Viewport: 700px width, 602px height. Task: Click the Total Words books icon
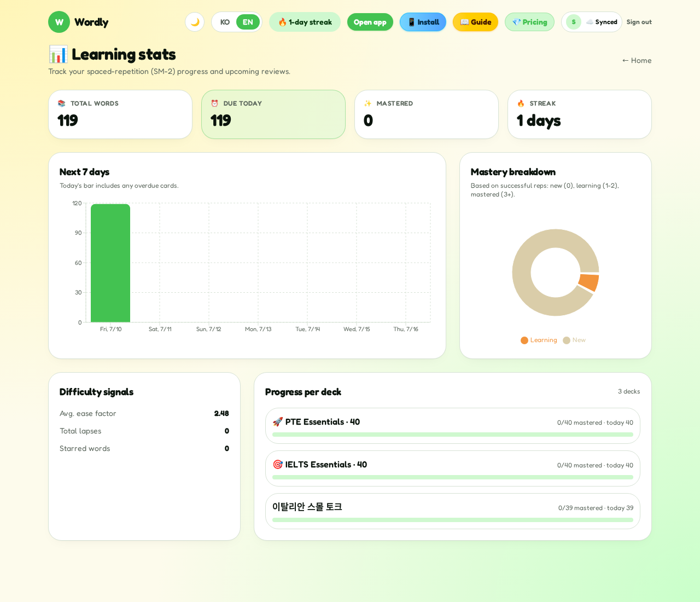(x=61, y=103)
